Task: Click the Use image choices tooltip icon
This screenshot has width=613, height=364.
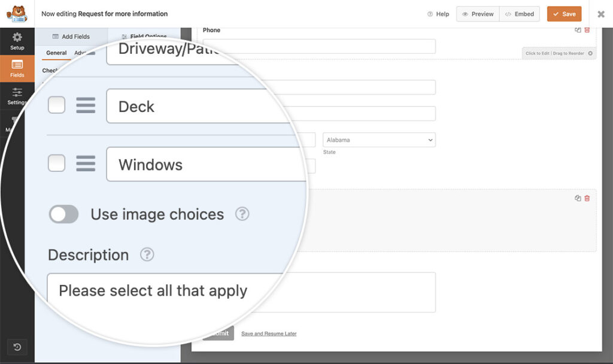Action: point(242,214)
